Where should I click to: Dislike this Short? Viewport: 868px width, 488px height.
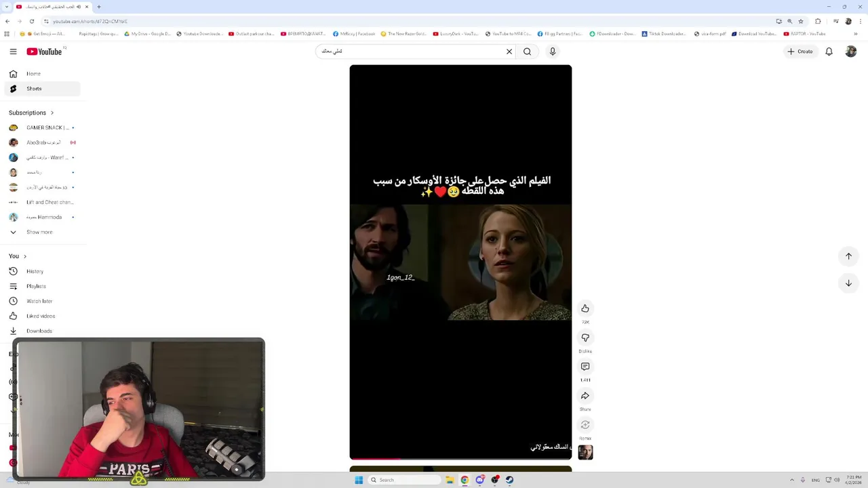click(x=585, y=338)
